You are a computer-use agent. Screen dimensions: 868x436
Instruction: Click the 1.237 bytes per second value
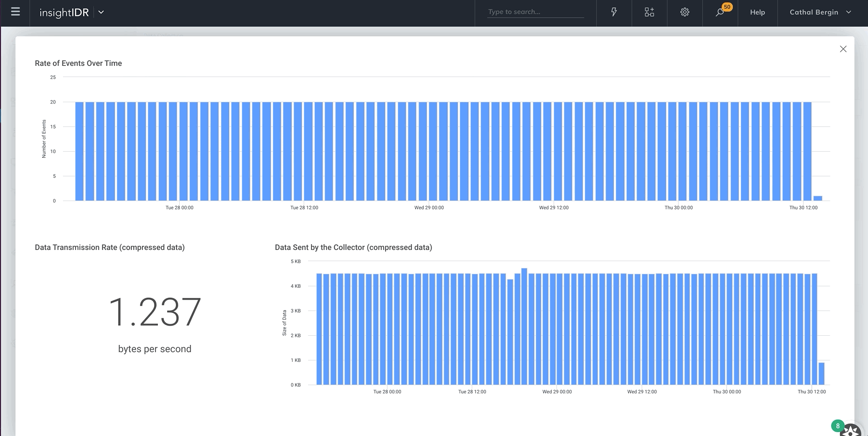(x=155, y=312)
